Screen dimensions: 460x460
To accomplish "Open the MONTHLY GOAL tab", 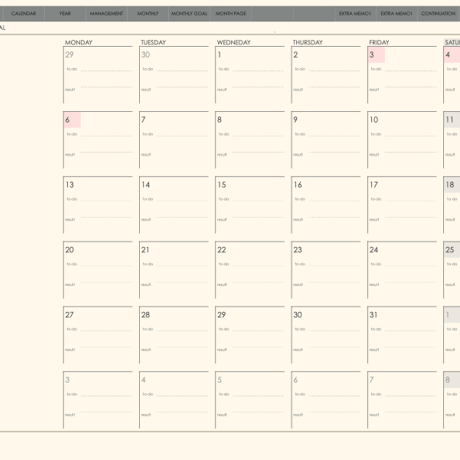I will [189, 14].
